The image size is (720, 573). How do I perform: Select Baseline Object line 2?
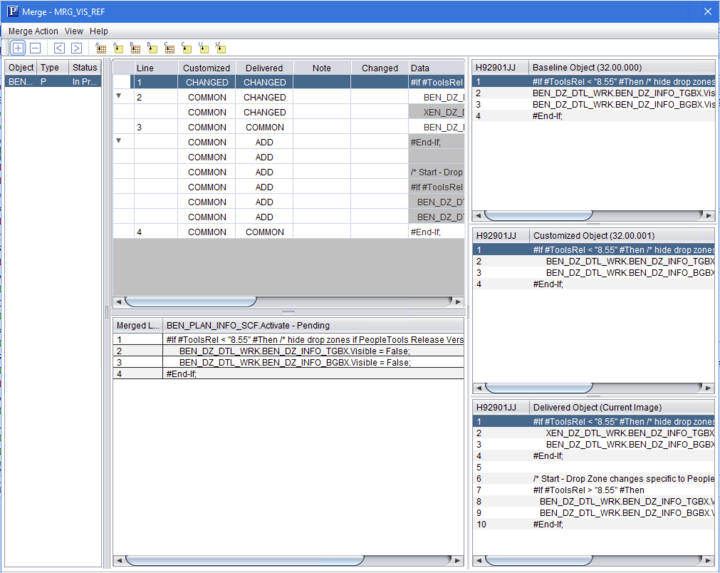(x=593, y=93)
